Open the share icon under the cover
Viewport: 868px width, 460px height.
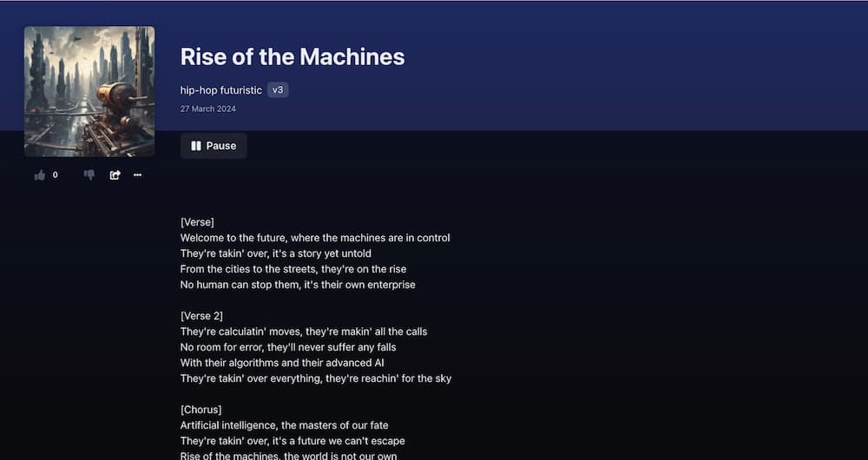115,175
